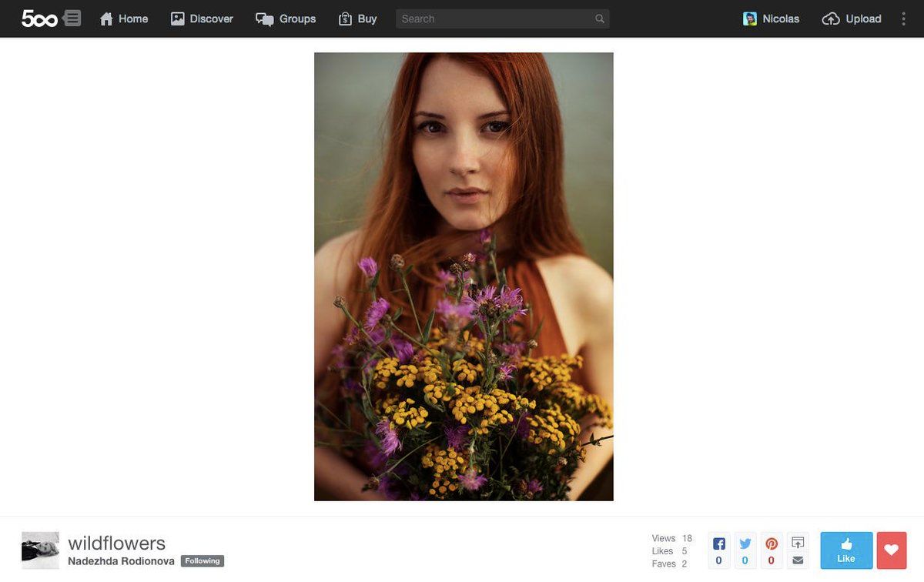Toggle the sidebar menu icon beside logo
Image resolution: width=924 pixels, height=582 pixels.
pos(72,18)
